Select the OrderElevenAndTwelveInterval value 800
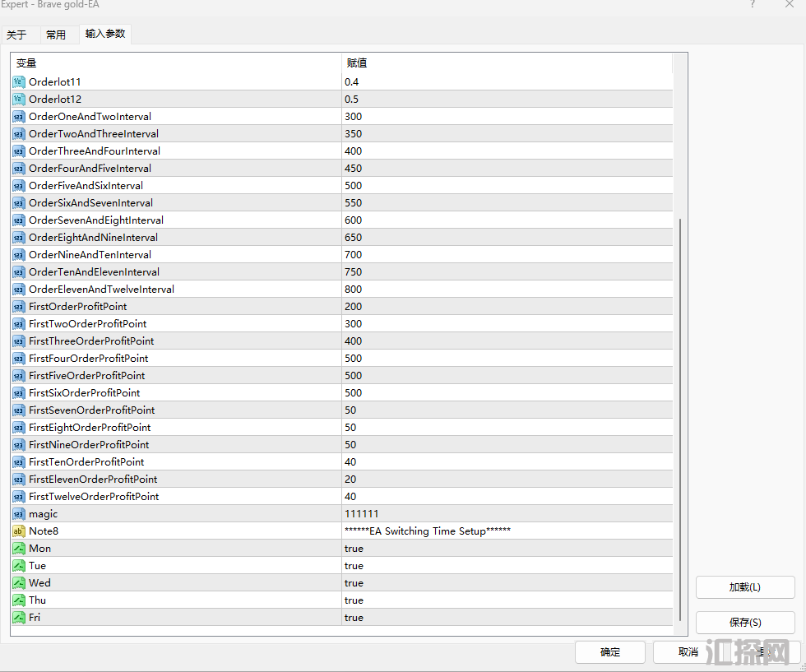This screenshot has height=672, width=806. pos(354,290)
